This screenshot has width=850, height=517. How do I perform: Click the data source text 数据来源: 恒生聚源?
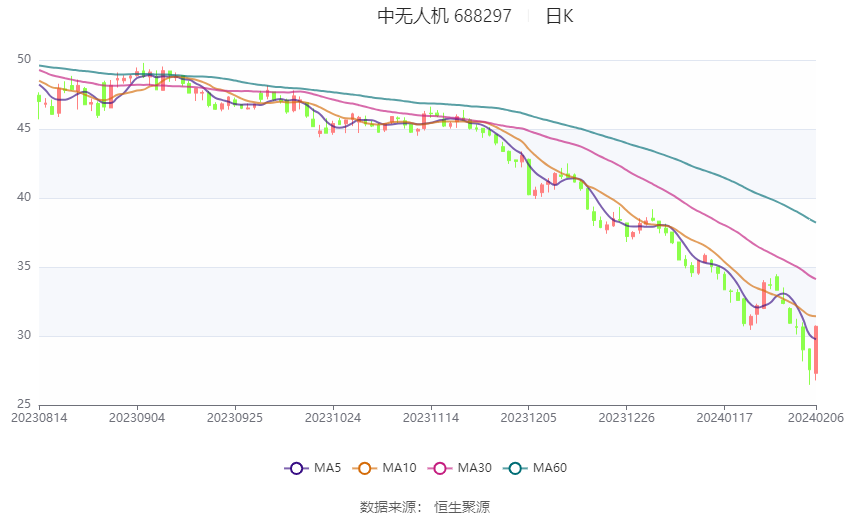(x=425, y=507)
